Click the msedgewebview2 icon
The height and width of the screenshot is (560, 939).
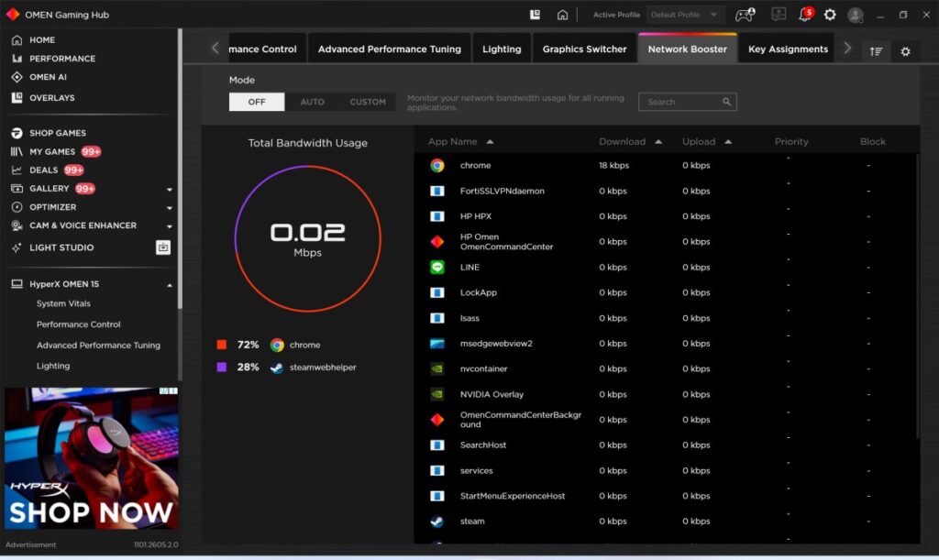437,344
